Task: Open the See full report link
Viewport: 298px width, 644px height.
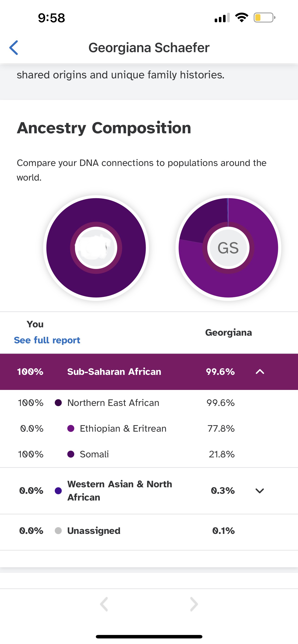Action: [x=47, y=340]
